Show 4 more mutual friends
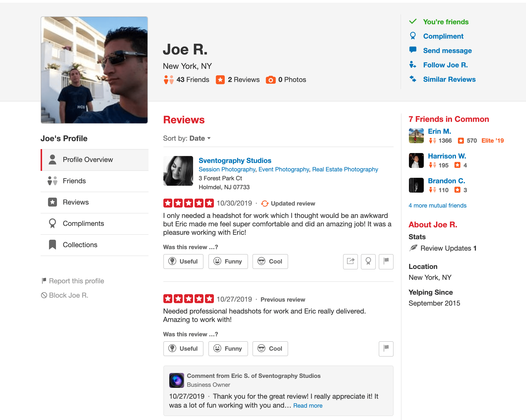Screen dimensions: 526x420 tap(437, 206)
